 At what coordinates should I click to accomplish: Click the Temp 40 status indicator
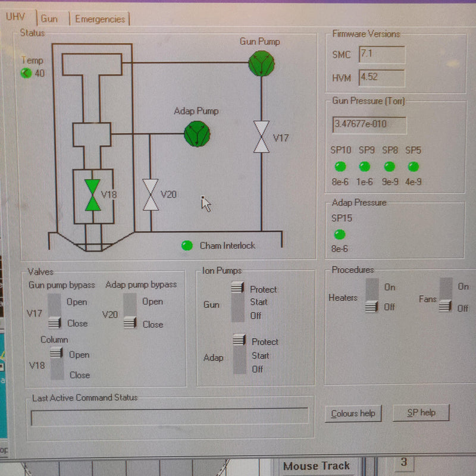[x=27, y=72]
